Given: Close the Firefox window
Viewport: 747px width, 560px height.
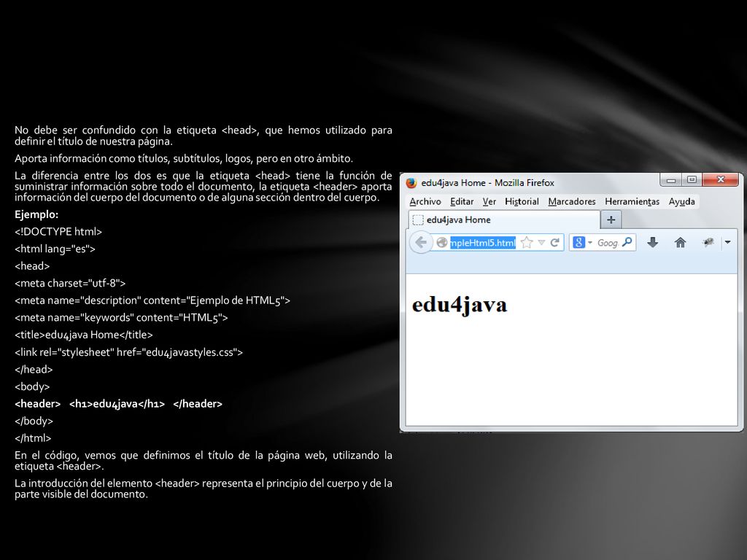Looking at the screenshot, I should (721, 180).
